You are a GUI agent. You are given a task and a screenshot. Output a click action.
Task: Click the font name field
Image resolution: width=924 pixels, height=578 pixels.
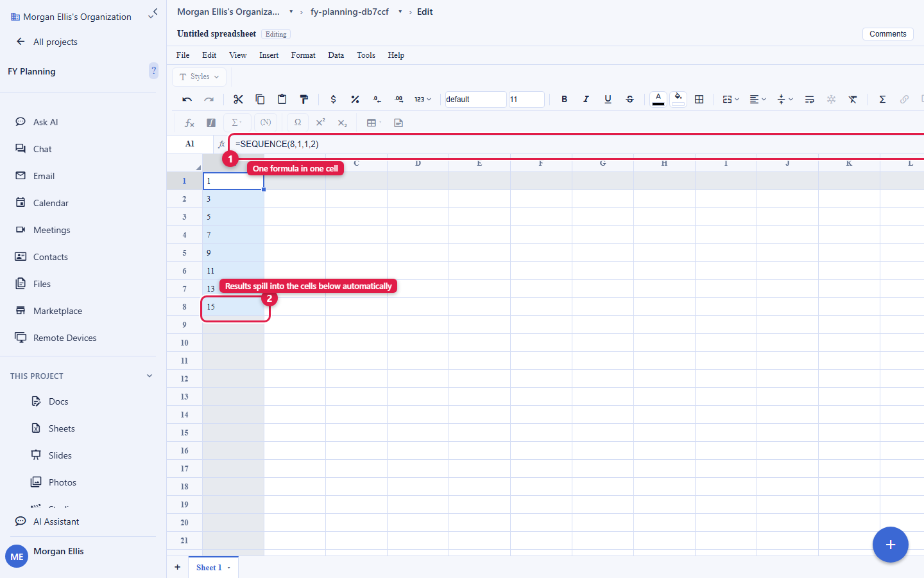tap(475, 100)
